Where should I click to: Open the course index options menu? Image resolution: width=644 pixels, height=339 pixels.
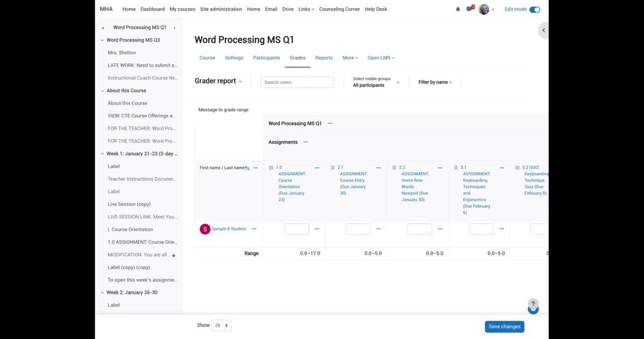174,28
